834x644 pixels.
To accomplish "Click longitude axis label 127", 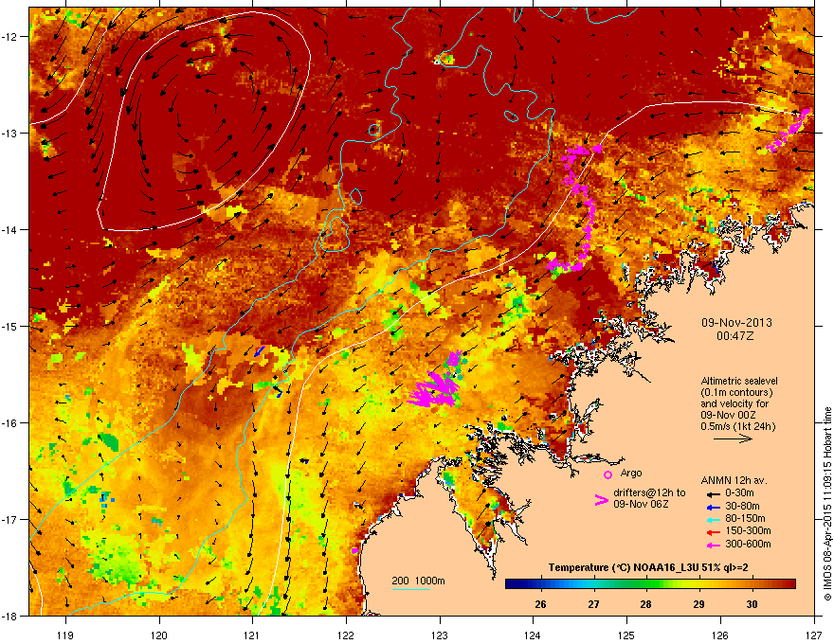I will tap(814, 635).
